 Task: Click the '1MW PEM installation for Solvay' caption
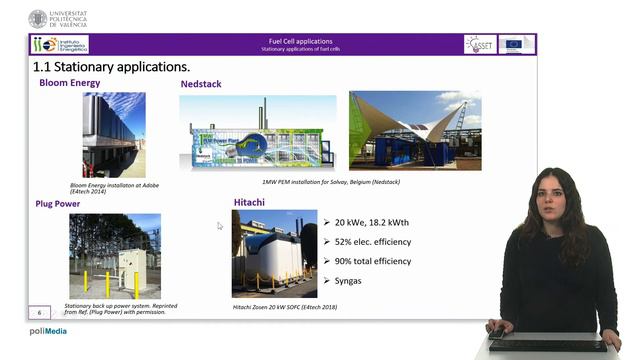[x=331, y=182]
